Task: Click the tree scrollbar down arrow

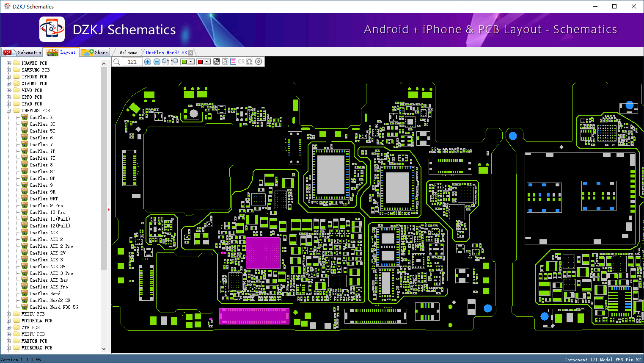Action: (104, 349)
